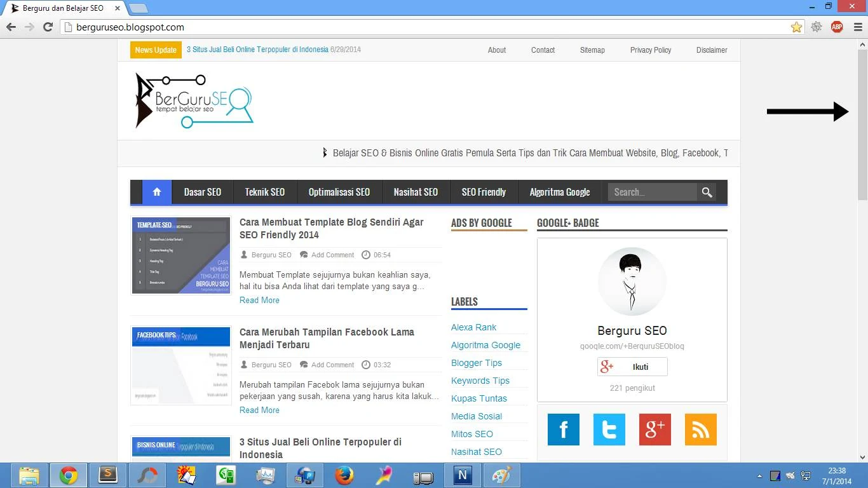Open the Template SEO post thumbnail
The height and width of the screenshot is (488, 868).
click(181, 255)
